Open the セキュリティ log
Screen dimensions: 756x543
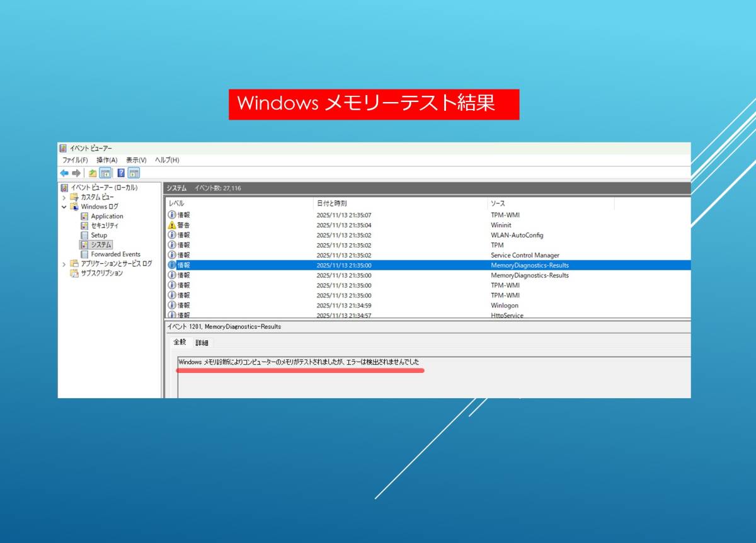105,226
